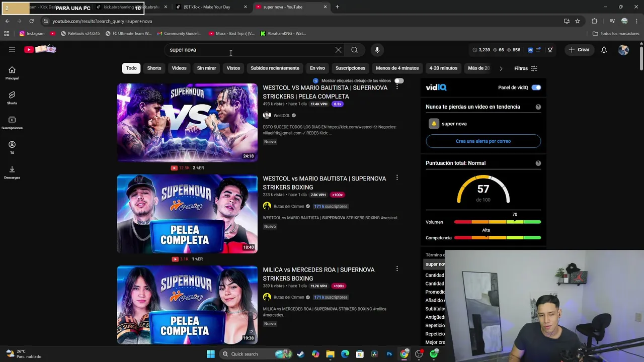The width and height of the screenshot is (644, 362).
Task: Click the browser address bar
Action: click(x=302, y=21)
